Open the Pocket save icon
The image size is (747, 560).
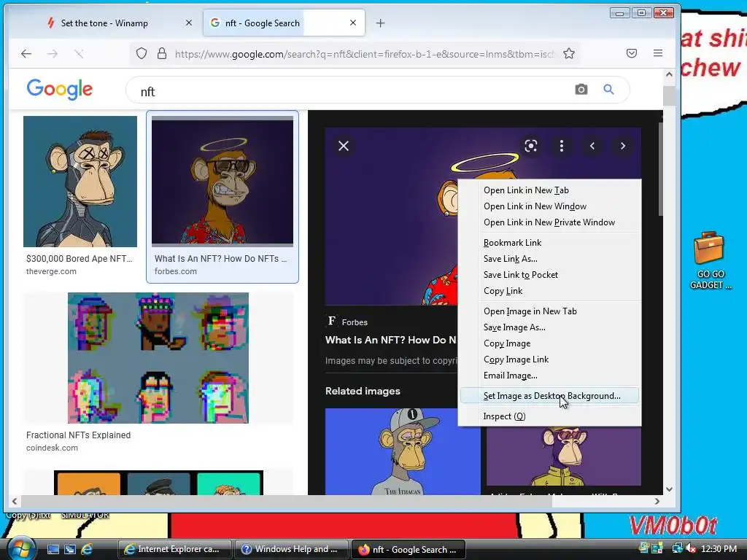pos(632,53)
